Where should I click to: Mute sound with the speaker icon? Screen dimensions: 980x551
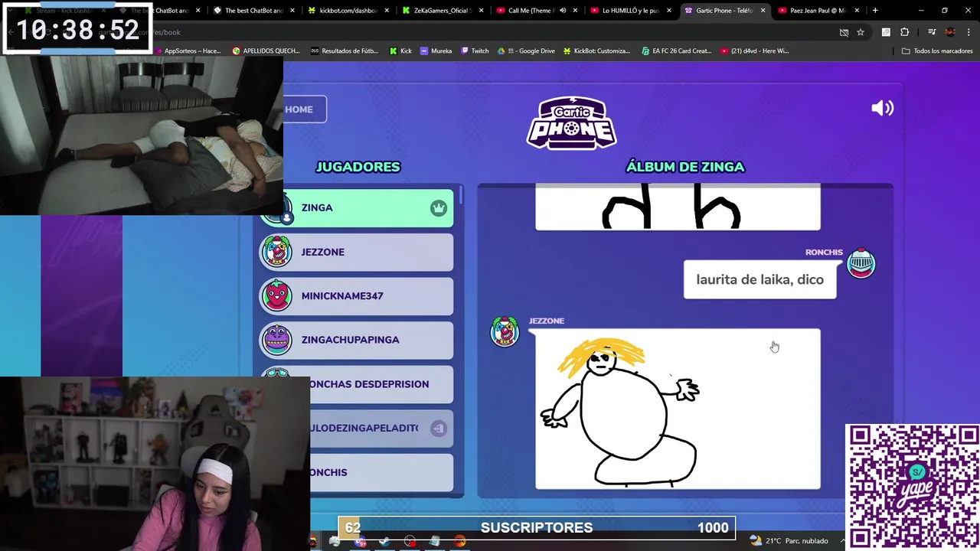tap(882, 108)
